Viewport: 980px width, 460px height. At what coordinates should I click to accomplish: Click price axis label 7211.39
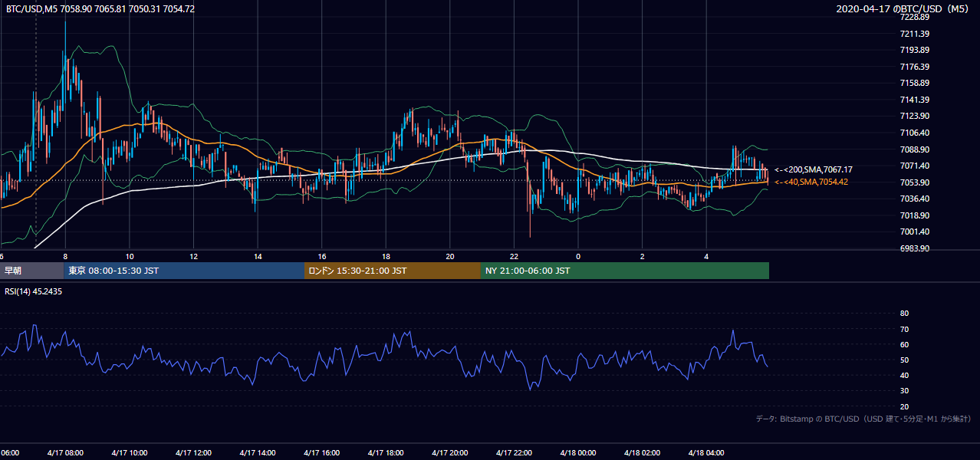click(915, 34)
